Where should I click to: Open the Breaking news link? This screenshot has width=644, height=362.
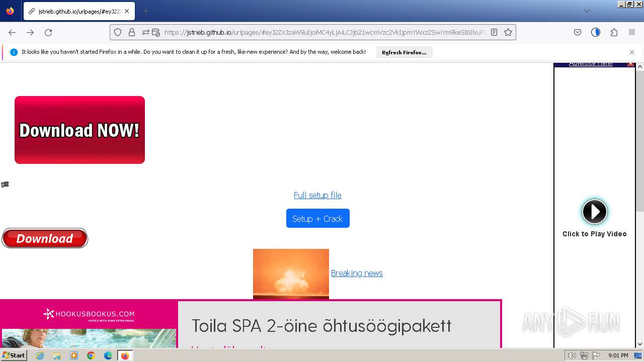point(357,273)
